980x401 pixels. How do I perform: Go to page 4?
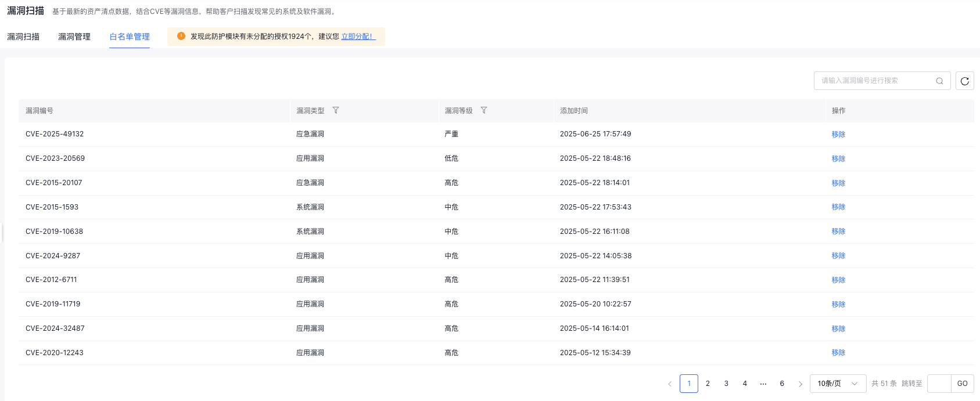tap(745, 384)
